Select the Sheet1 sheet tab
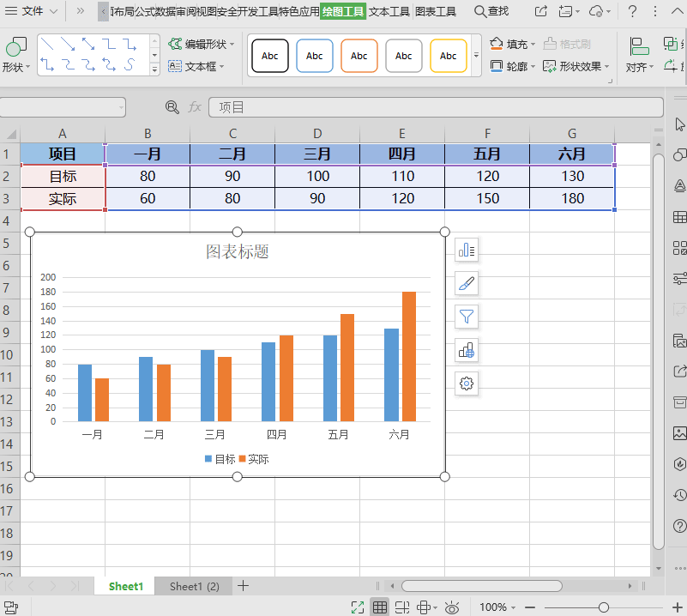The height and width of the screenshot is (616, 687). click(126, 586)
